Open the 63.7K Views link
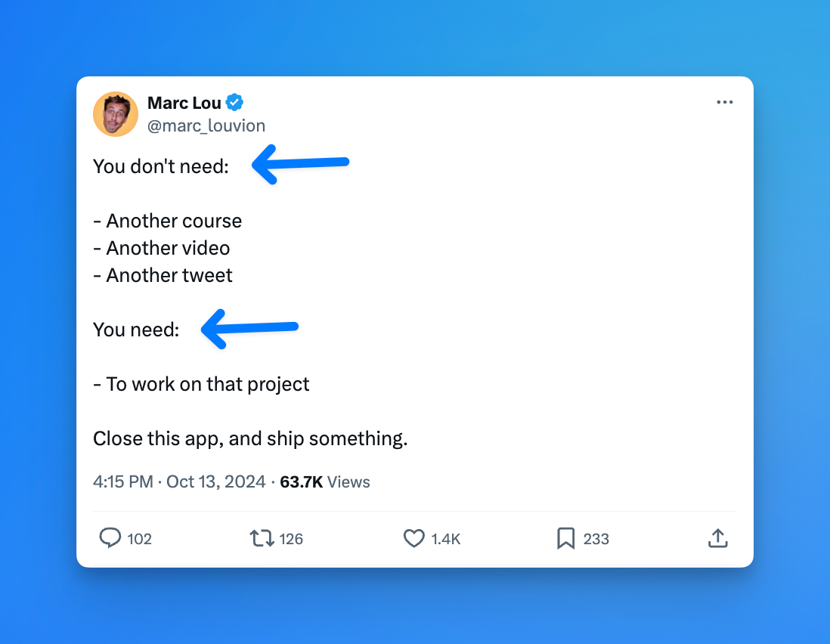Viewport: 830px width, 644px height. click(x=324, y=481)
